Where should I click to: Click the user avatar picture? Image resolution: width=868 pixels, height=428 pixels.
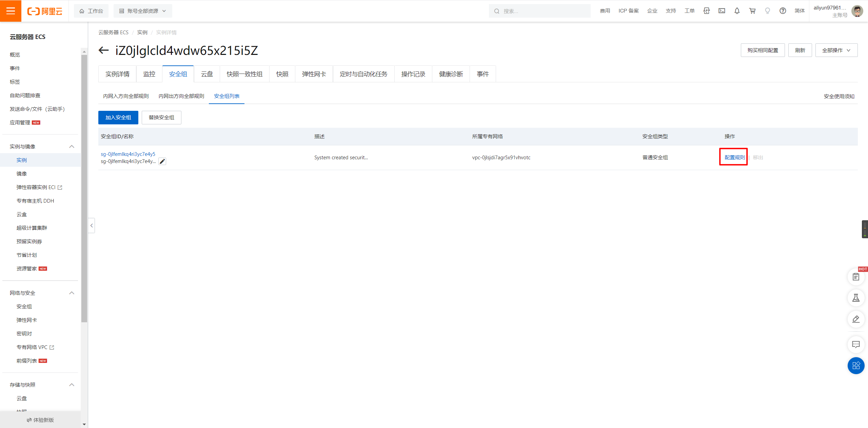857,11
